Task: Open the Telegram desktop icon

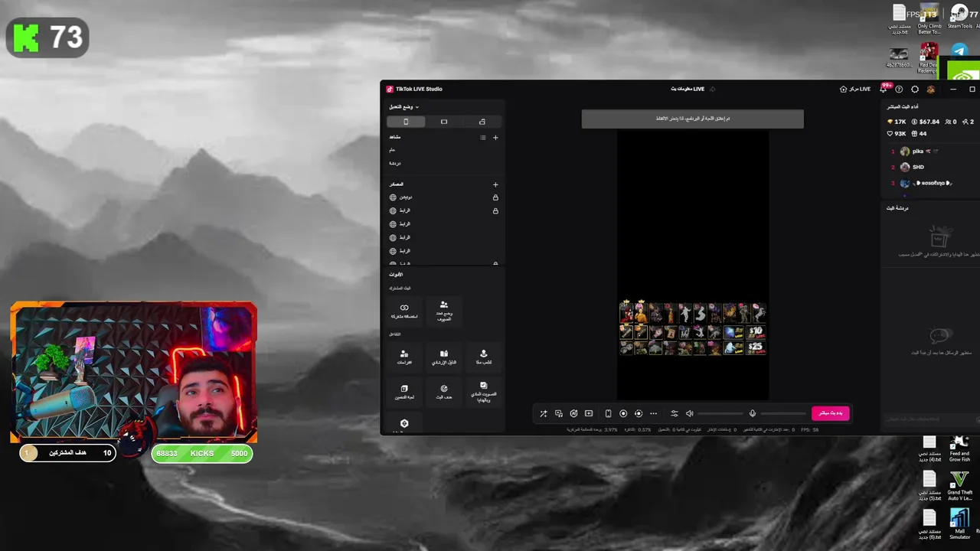Action: point(959,51)
